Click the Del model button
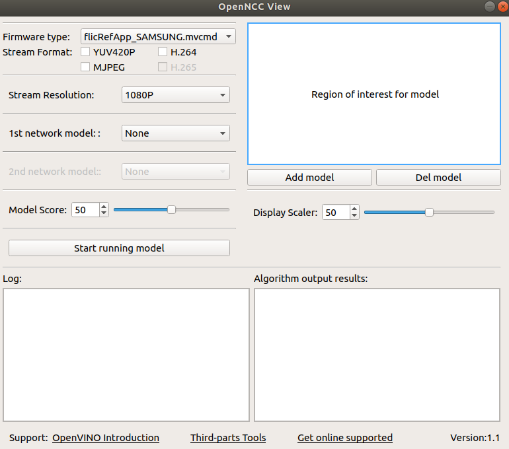Screen dimensions: 509x449 pyautogui.click(x=438, y=177)
